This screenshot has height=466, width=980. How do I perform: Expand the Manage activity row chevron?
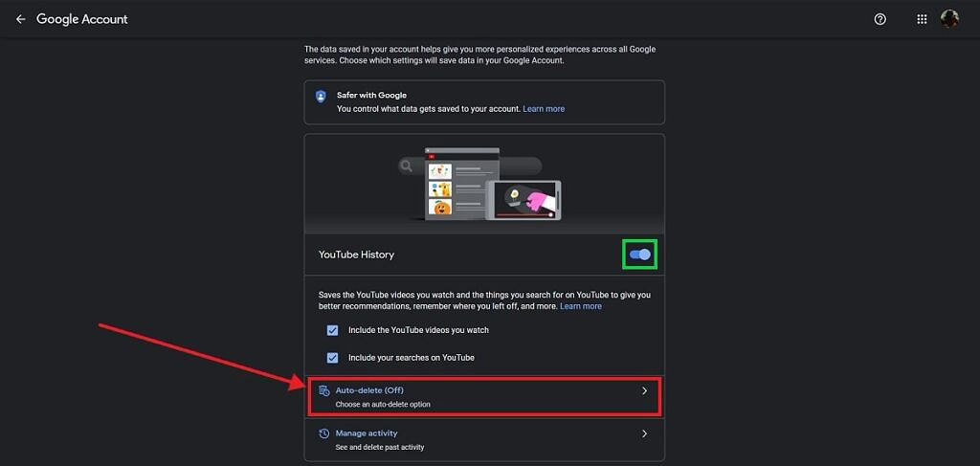point(644,433)
